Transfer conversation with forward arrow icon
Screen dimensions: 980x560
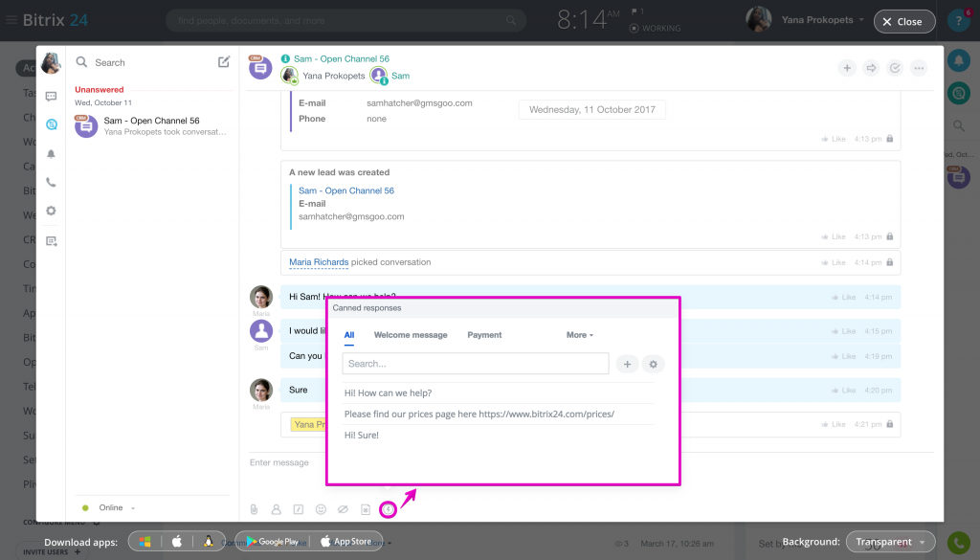(x=871, y=68)
